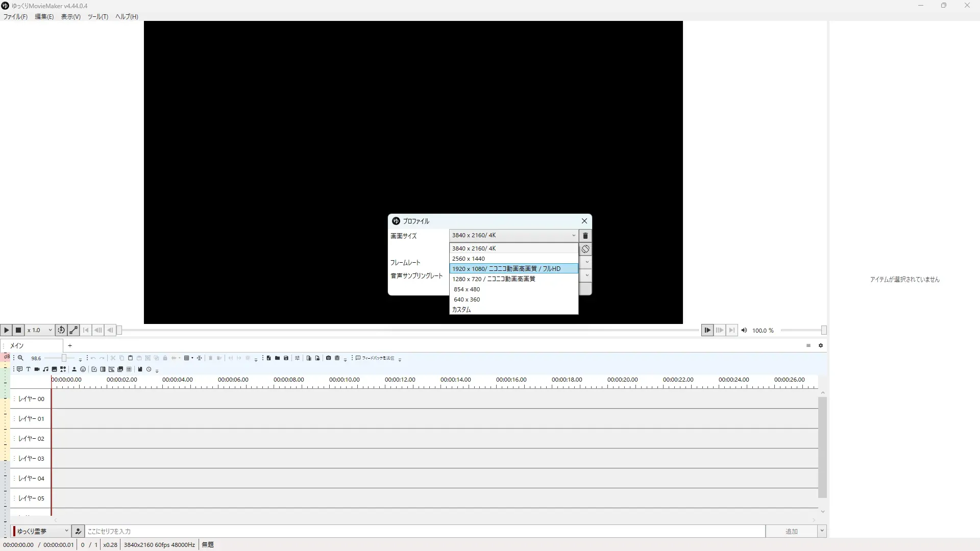Viewport: 980px width, 551px height.
Task: Choose the 2560 x 1440 screen size
Action: point(513,259)
